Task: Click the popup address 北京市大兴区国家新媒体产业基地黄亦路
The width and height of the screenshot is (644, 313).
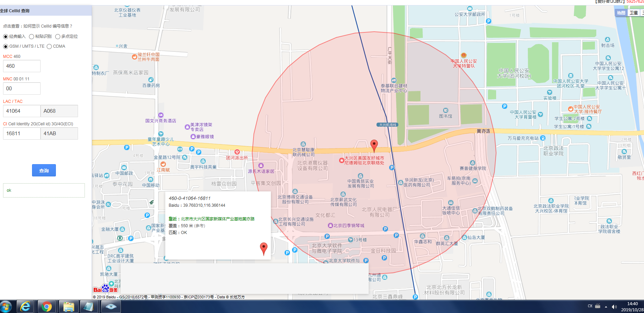Action: point(218,219)
